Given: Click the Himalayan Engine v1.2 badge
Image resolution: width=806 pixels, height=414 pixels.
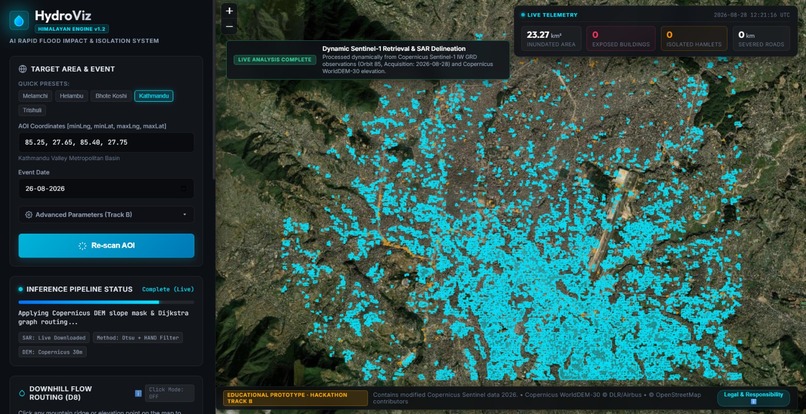Looking at the screenshot, I should [71, 29].
